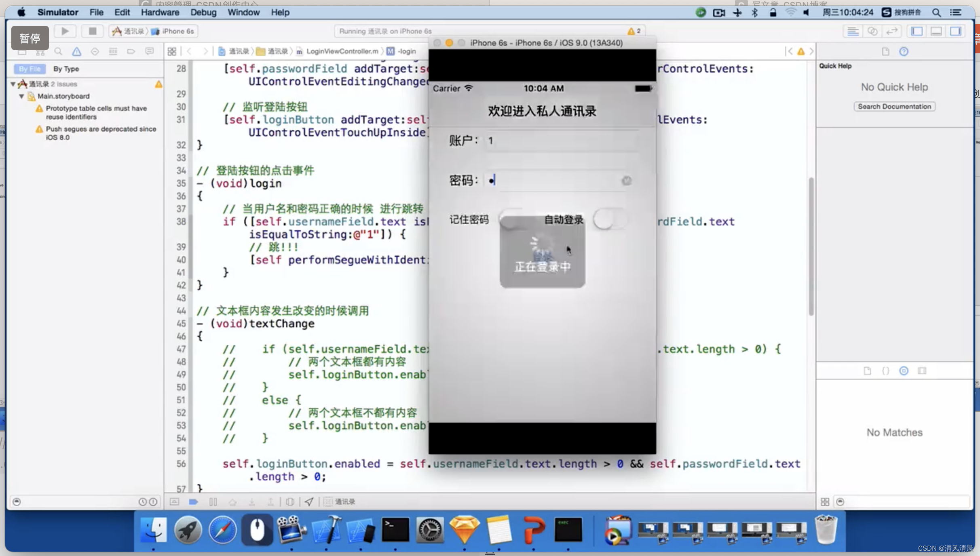Open the breakpoint navigator icon
Viewport: 980px width, 556px height.
[x=131, y=51]
